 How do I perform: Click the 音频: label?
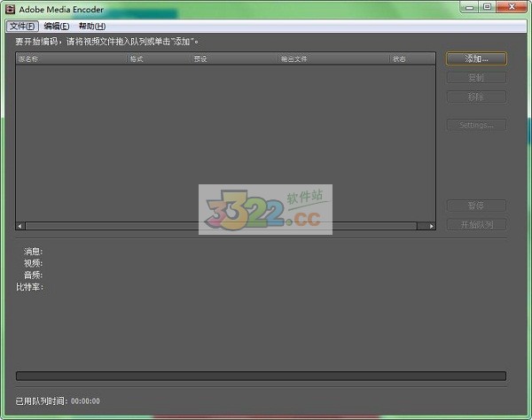(33, 276)
